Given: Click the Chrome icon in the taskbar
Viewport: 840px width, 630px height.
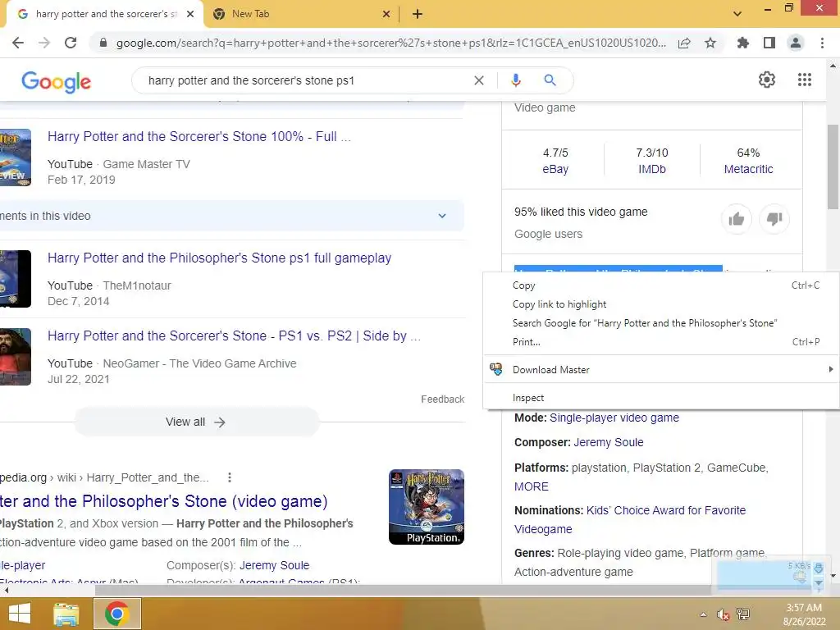Looking at the screenshot, I should tap(117, 614).
